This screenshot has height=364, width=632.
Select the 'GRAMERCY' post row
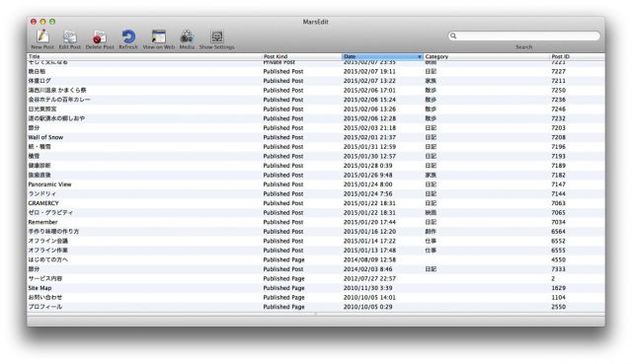(x=316, y=203)
